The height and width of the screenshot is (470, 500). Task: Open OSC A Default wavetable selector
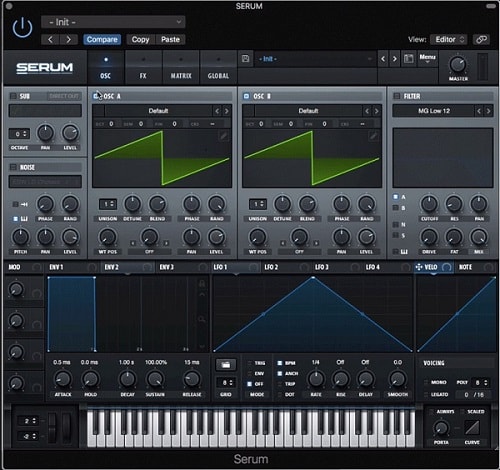[158, 111]
